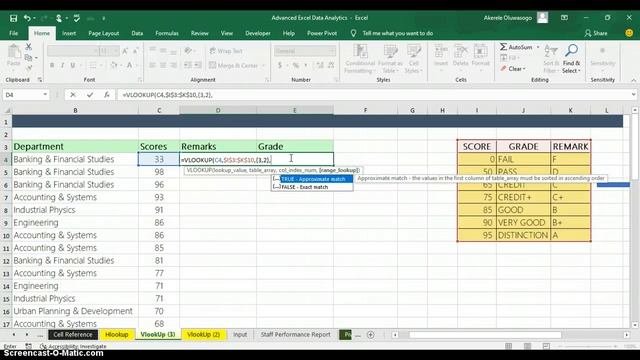
Task: Switch to the Power Pivot tab
Action: [x=322, y=33]
